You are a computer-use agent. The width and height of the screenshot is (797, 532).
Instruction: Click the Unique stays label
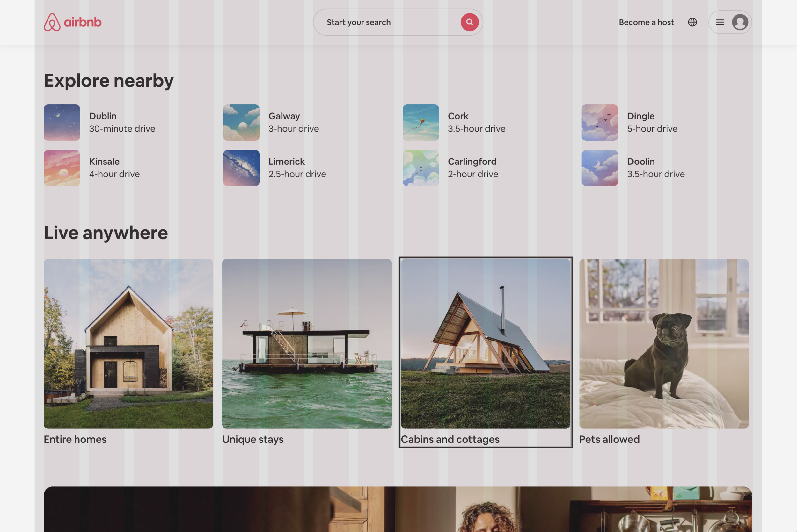click(x=252, y=439)
